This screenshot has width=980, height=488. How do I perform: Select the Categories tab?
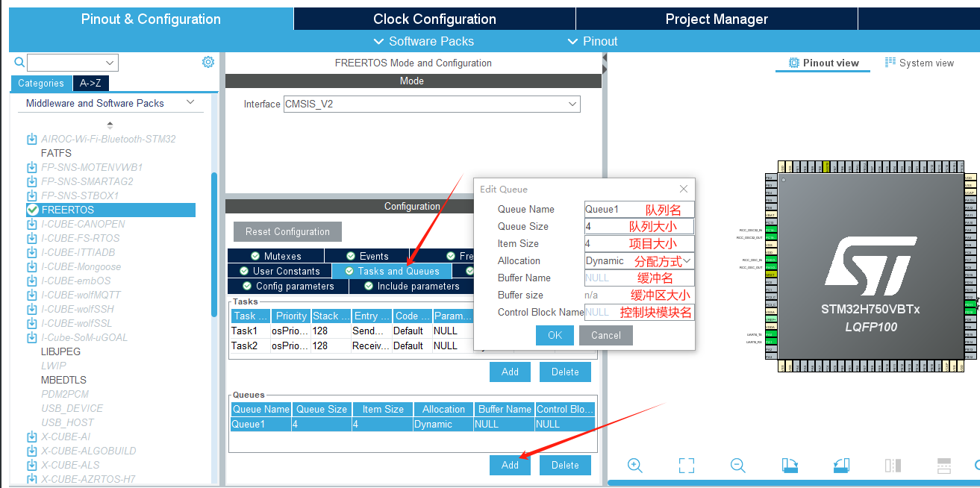[41, 84]
